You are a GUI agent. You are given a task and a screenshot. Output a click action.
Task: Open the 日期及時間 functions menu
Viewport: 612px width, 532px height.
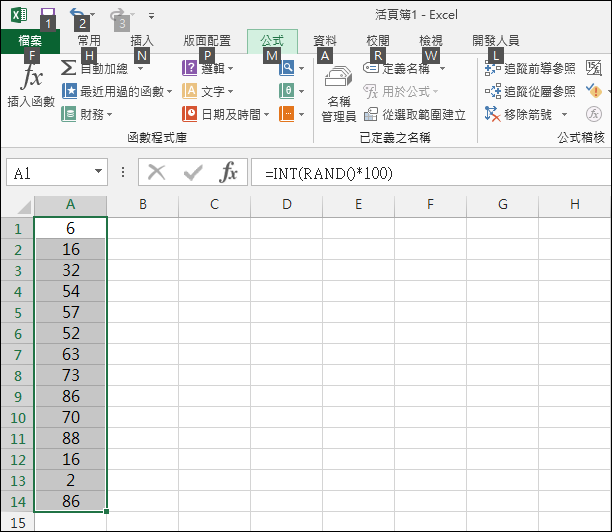(x=226, y=114)
